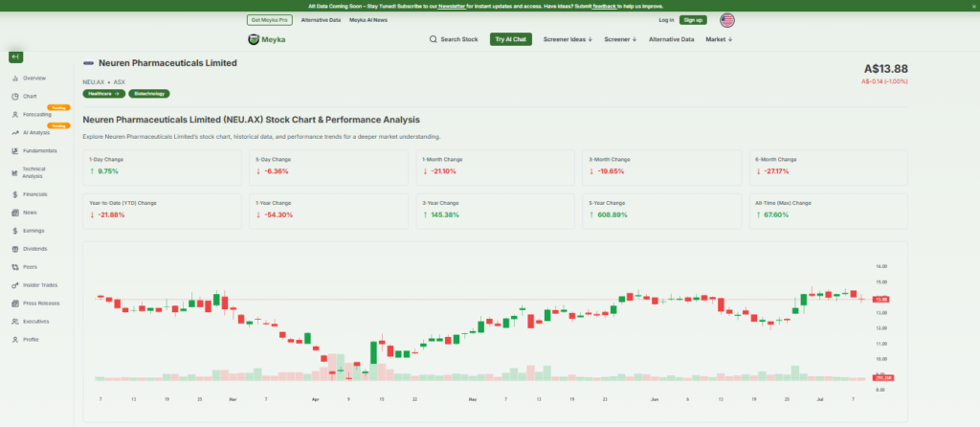Image resolution: width=980 pixels, height=427 pixels.
Task: Select the Insider Trades sidebar icon
Action: pos(15,284)
